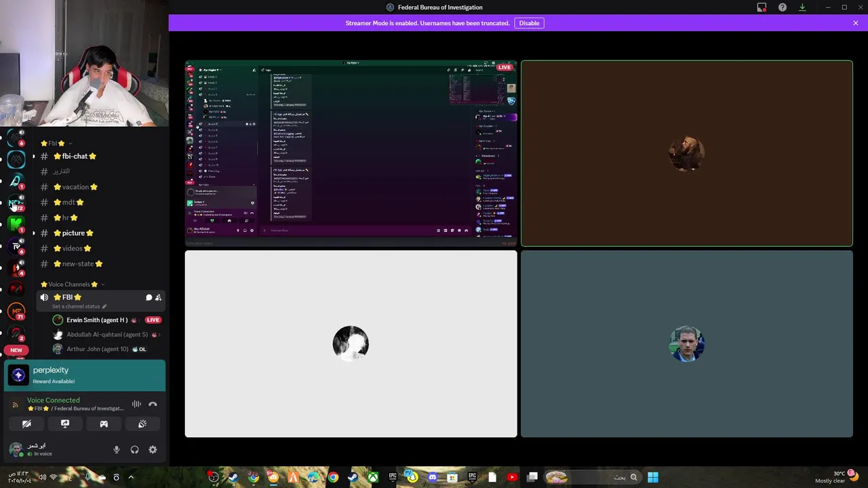The width and height of the screenshot is (868, 488).
Task: Open the weather widget showing 30°C
Action: click(838, 477)
